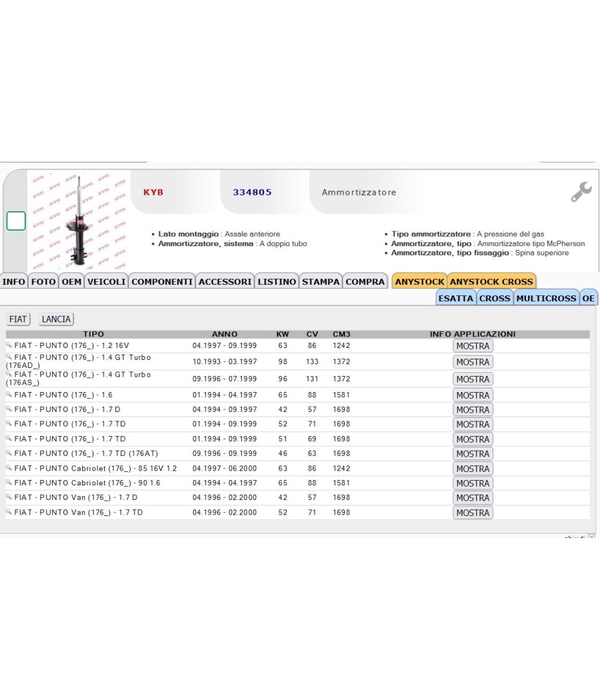Click the KYB brand name
The width and height of the screenshot is (600, 700).
153,193
